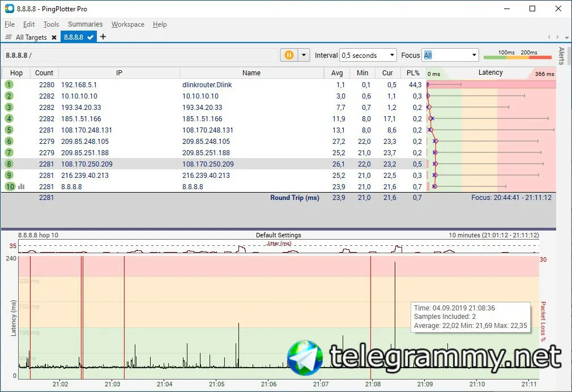Click the latency color scale legend
This screenshot has width=572, height=392.
pos(517,55)
